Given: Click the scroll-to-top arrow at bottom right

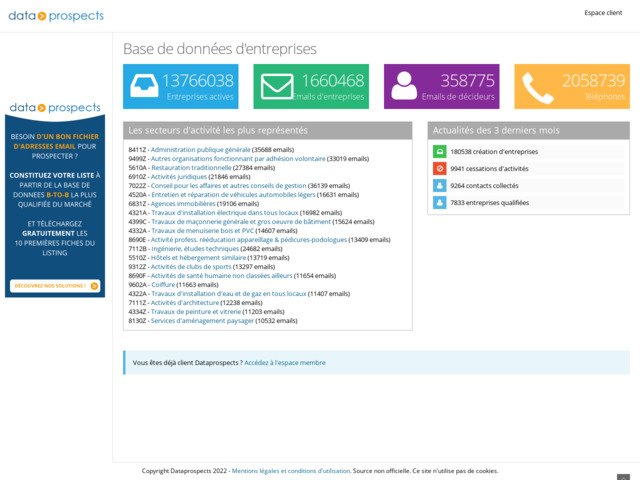Looking at the screenshot, I should (623, 477).
